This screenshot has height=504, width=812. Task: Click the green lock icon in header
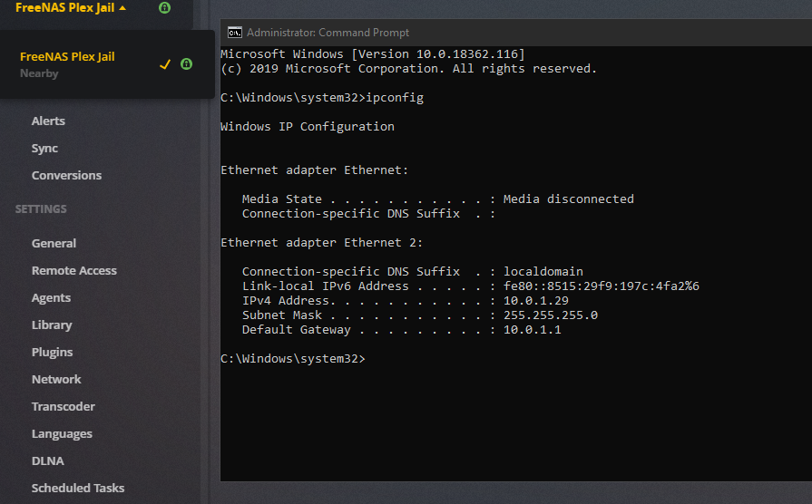165,7
